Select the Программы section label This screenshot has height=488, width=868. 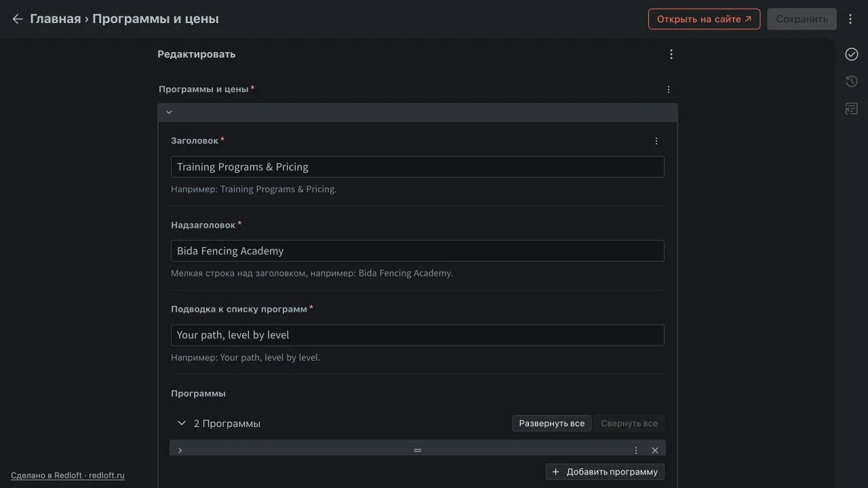(x=198, y=394)
